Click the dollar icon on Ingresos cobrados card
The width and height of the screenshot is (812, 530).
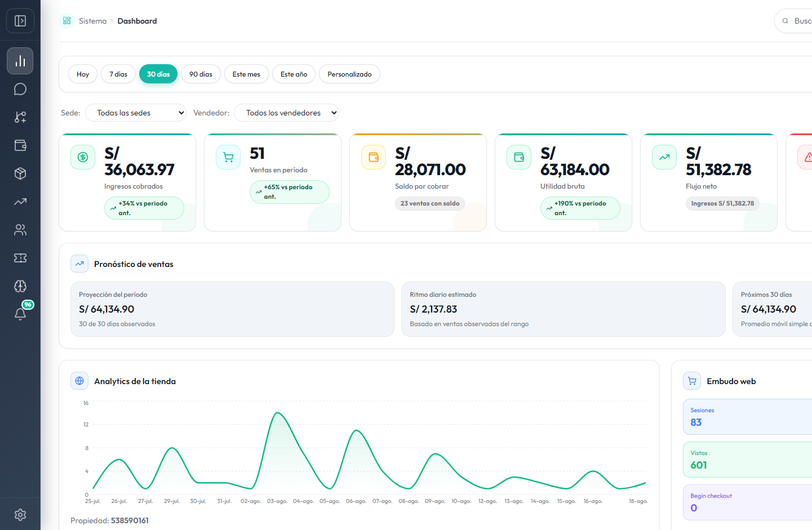(83, 157)
